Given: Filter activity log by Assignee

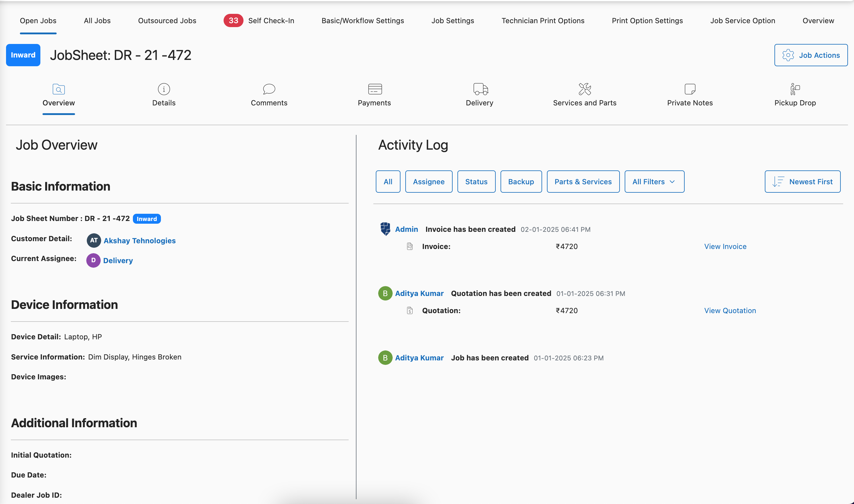Looking at the screenshot, I should [429, 182].
